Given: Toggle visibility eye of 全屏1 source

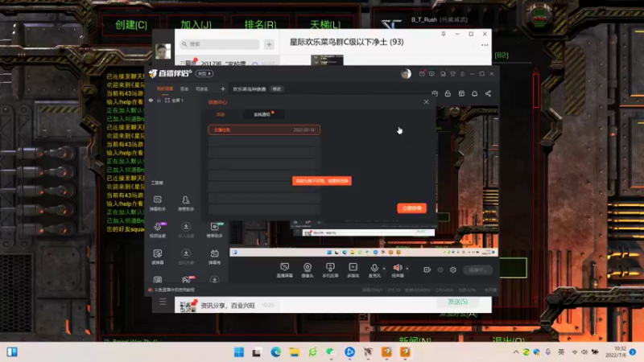Looking at the screenshot, I should click(x=151, y=100).
